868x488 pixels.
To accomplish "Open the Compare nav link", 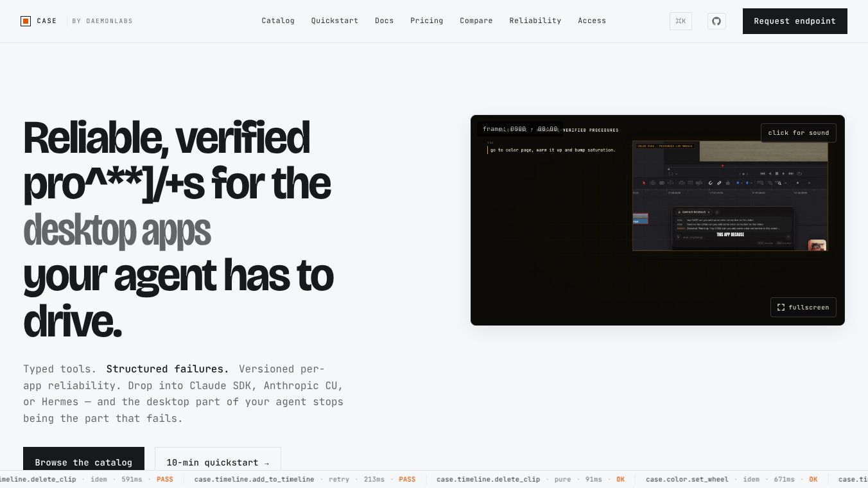I will tap(476, 21).
